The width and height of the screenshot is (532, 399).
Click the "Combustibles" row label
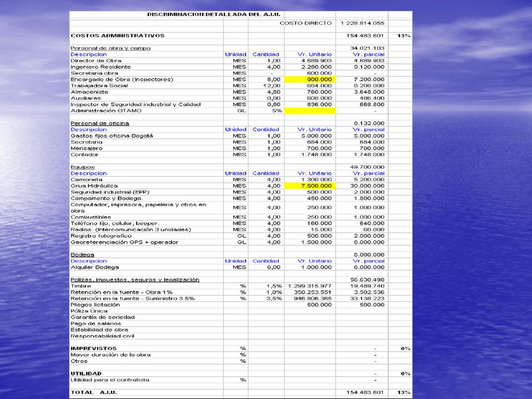90,217
